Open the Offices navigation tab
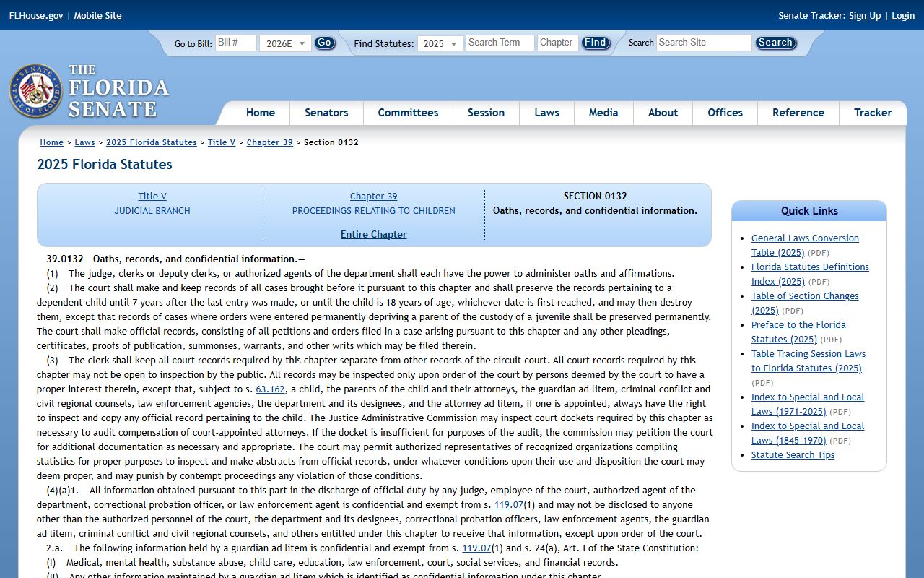 [x=725, y=113]
